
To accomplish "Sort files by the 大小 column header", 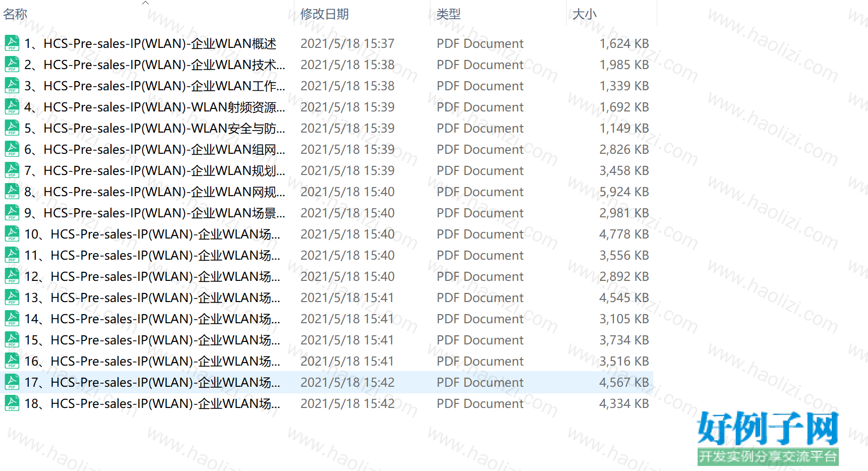I will pyautogui.click(x=585, y=14).
